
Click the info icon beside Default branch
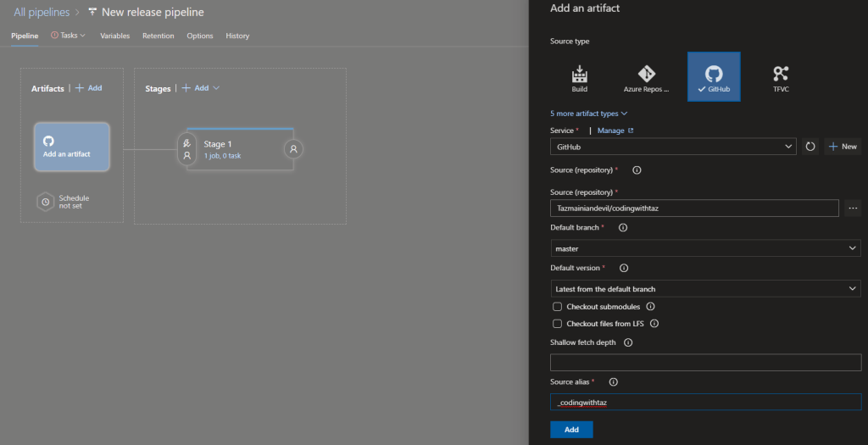pyautogui.click(x=623, y=228)
